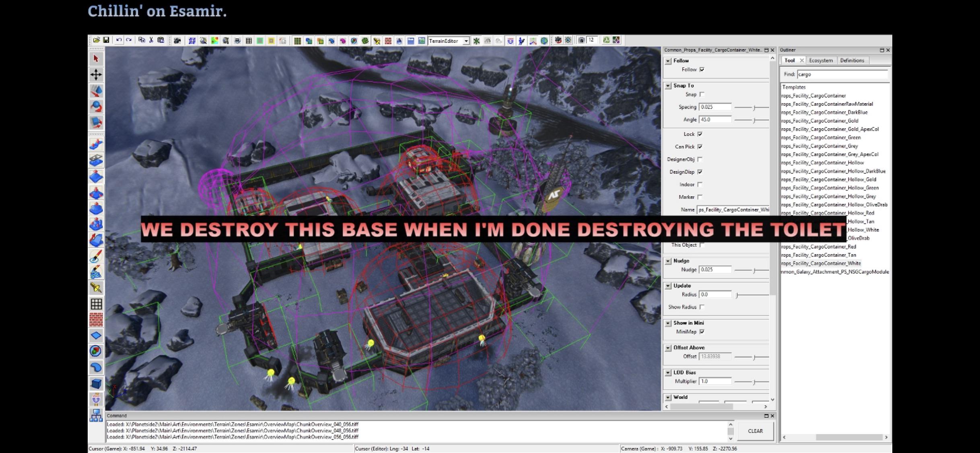980x453 pixels.
Task: Select the arrow selection tool in the left toolbar
Action: click(x=96, y=58)
